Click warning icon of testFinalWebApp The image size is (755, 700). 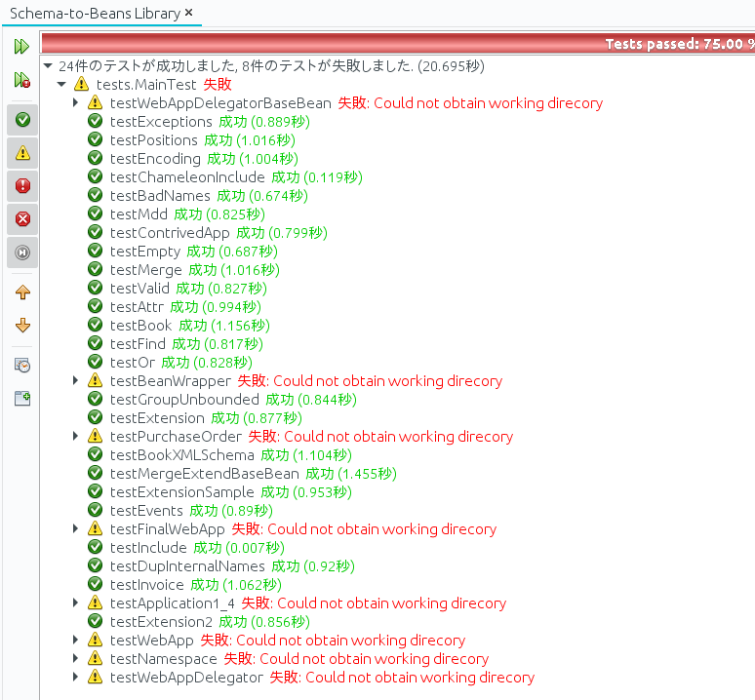tap(96, 528)
